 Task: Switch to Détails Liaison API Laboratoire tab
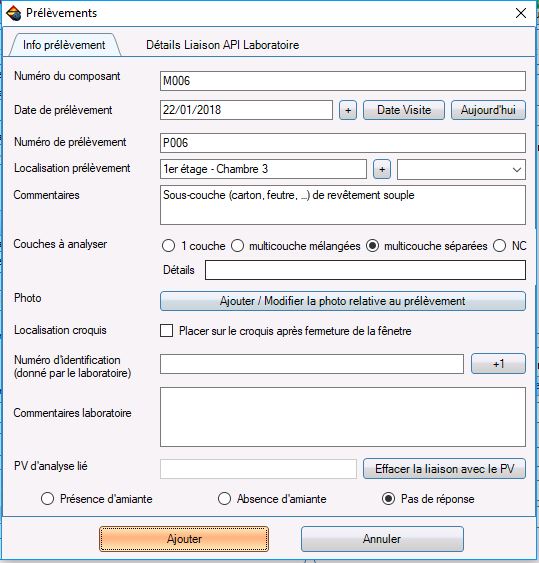tap(223, 45)
